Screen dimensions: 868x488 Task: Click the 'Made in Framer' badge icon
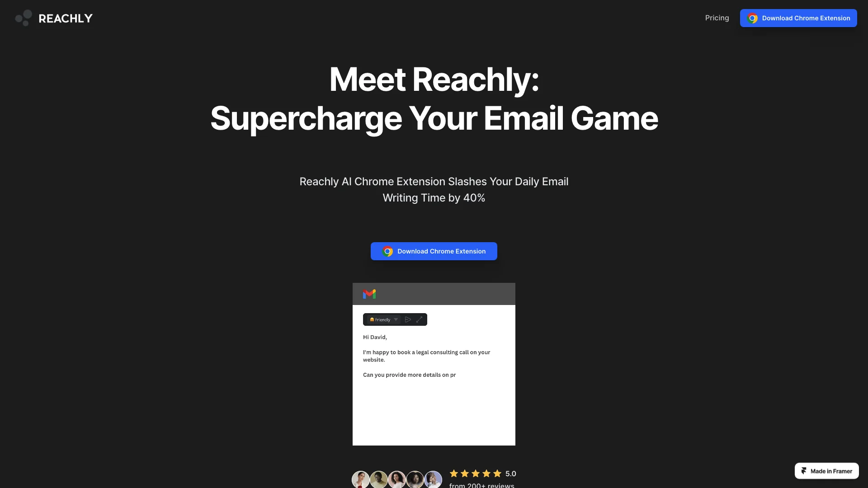click(804, 471)
